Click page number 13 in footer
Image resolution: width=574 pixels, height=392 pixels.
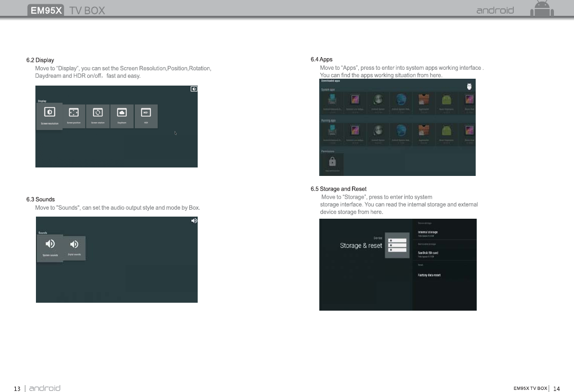point(17,389)
